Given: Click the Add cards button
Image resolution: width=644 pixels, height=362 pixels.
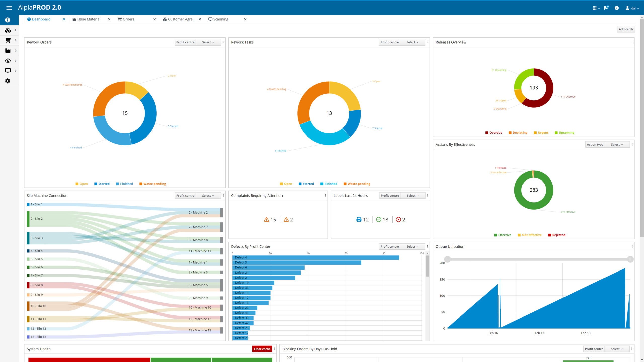Looking at the screenshot, I should [626, 29].
